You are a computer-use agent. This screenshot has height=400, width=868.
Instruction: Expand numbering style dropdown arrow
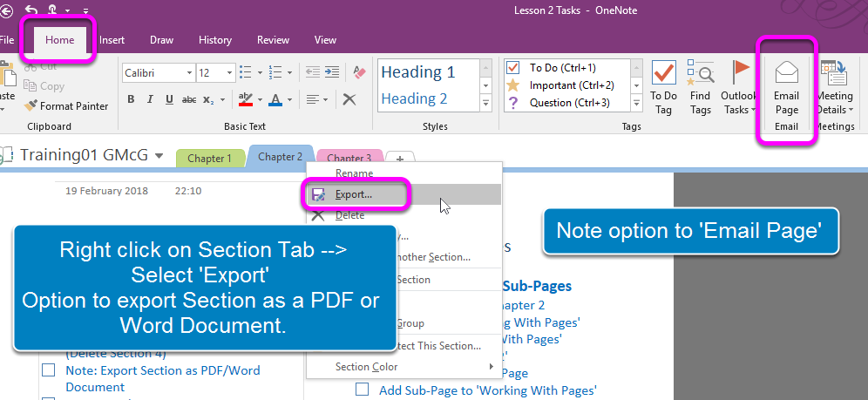(289, 72)
